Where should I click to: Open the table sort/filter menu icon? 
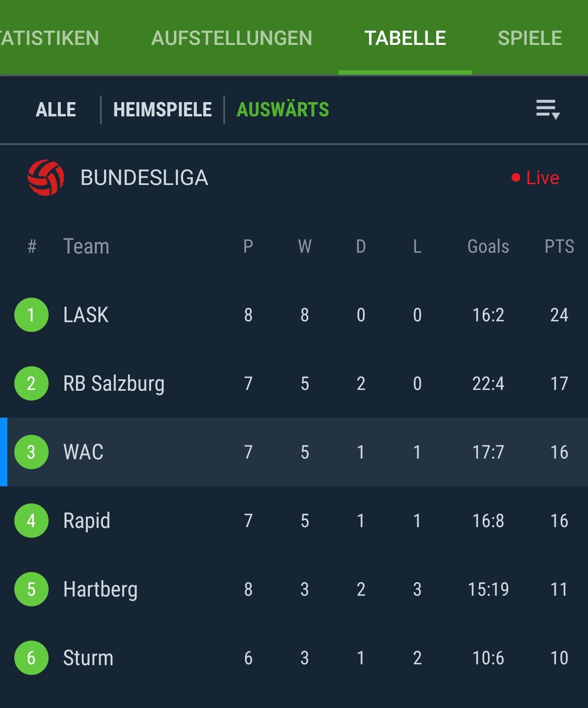(x=548, y=109)
